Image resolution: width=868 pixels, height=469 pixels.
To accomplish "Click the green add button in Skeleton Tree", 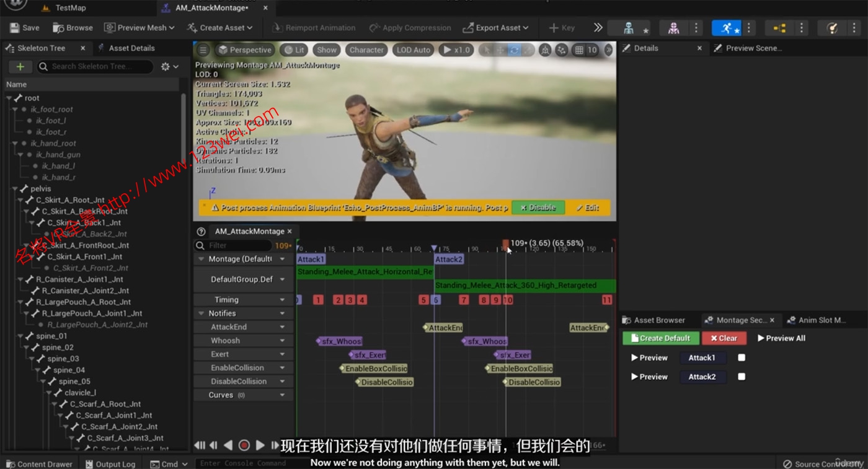I will click(x=20, y=66).
